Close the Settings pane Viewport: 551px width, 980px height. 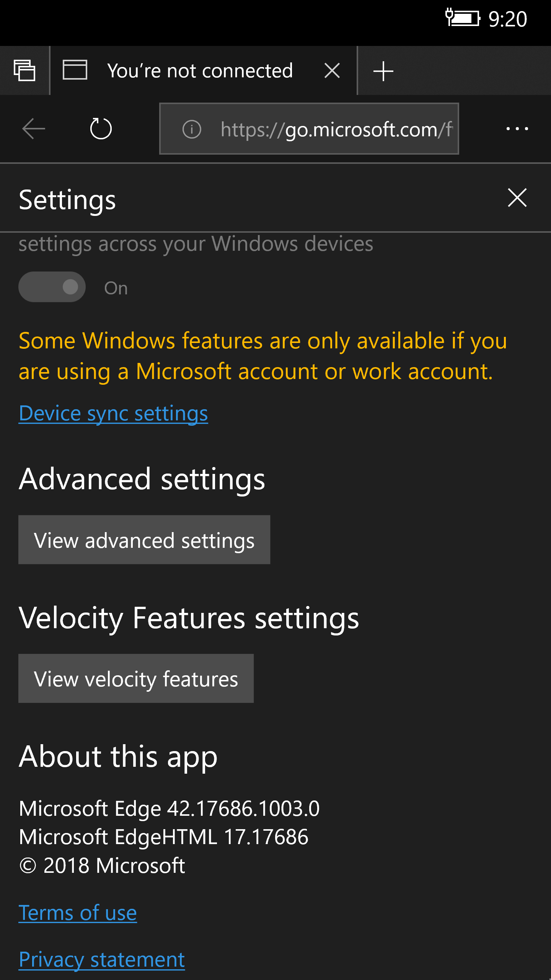(517, 198)
